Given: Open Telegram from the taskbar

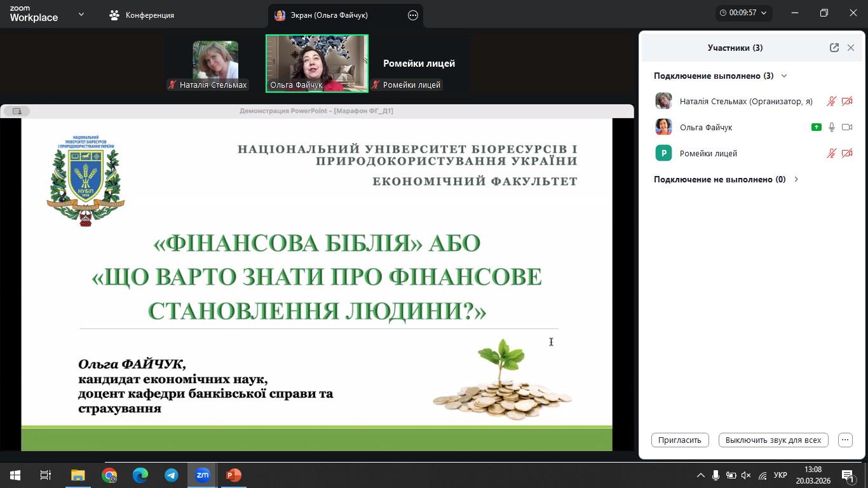Looking at the screenshot, I should click(172, 475).
